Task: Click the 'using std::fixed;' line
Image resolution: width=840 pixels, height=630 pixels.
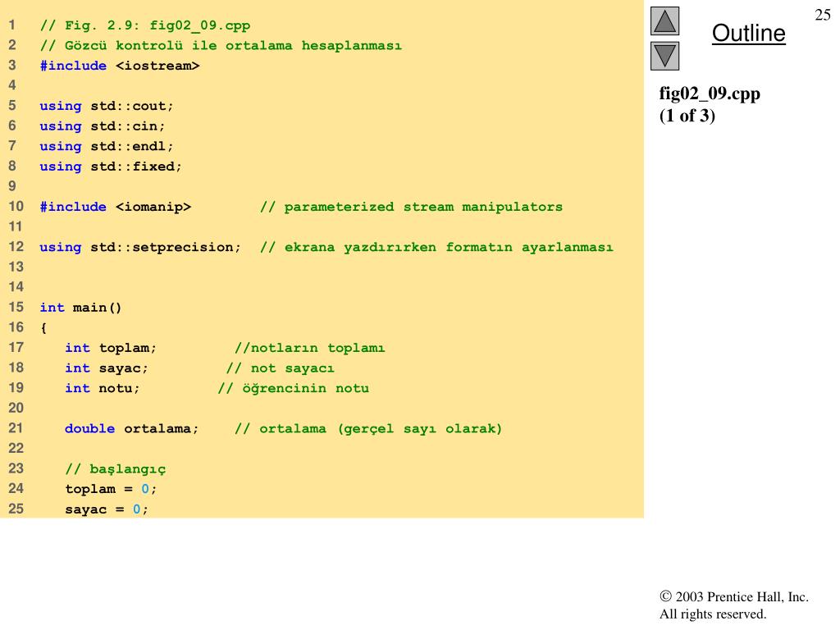Action: click(x=111, y=167)
